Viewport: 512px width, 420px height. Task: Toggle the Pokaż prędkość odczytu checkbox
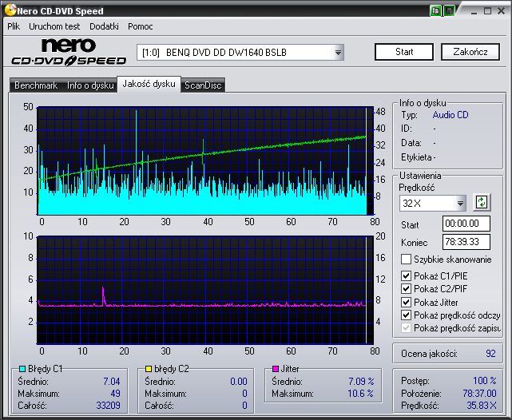pyautogui.click(x=406, y=315)
